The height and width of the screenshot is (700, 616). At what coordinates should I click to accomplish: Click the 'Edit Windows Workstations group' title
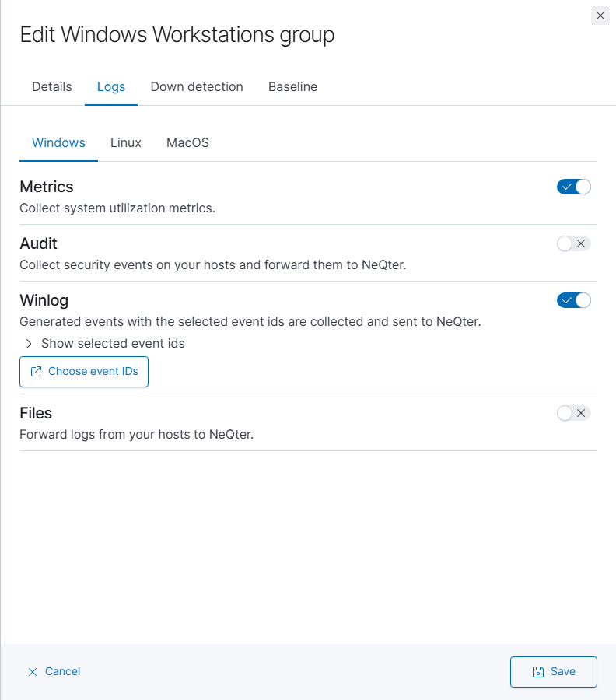pos(177,35)
